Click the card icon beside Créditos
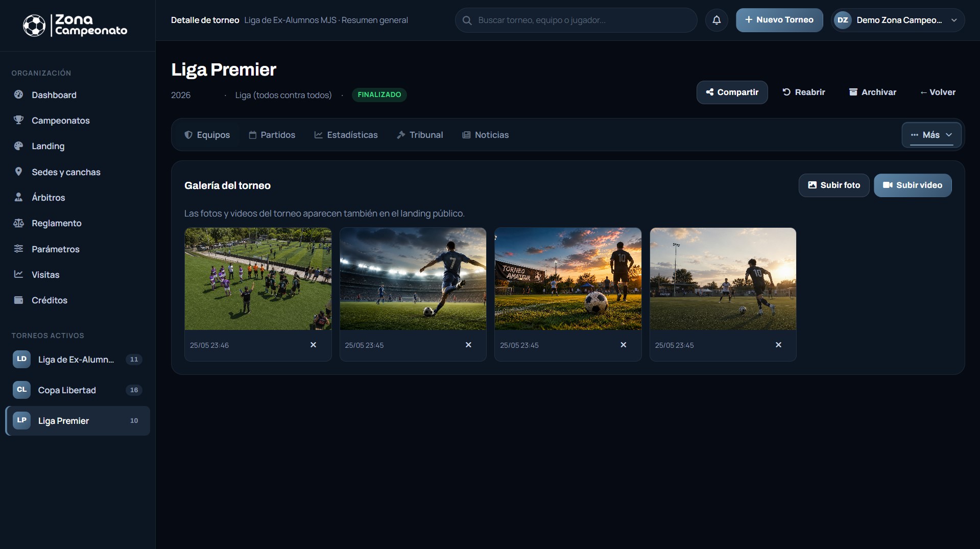 18,300
